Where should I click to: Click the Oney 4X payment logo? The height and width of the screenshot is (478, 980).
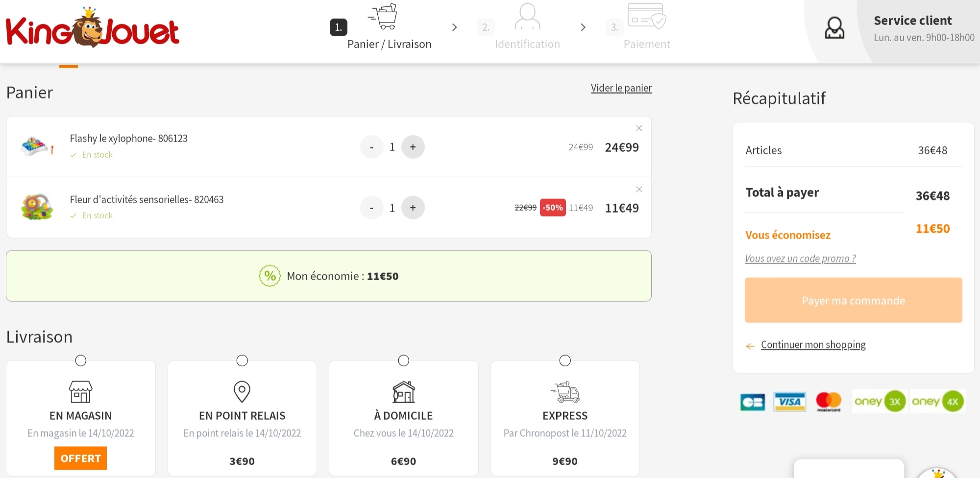938,402
